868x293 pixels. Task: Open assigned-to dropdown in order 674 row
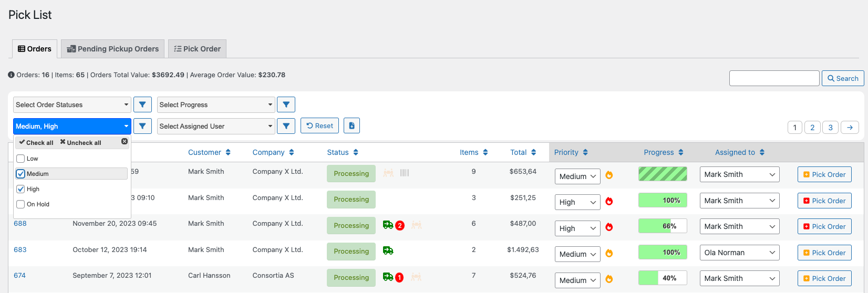click(x=739, y=278)
